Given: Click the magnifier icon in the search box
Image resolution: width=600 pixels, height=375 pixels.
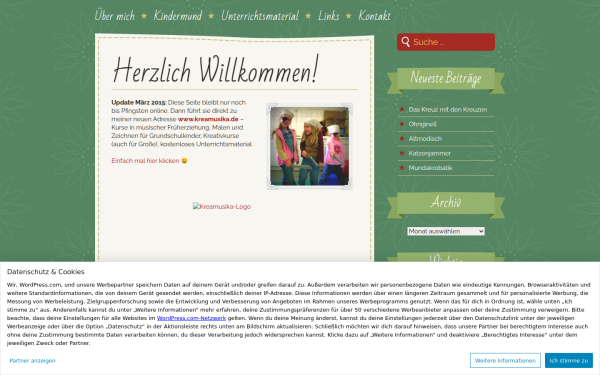Looking at the screenshot, I should click(x=405, y=42).
